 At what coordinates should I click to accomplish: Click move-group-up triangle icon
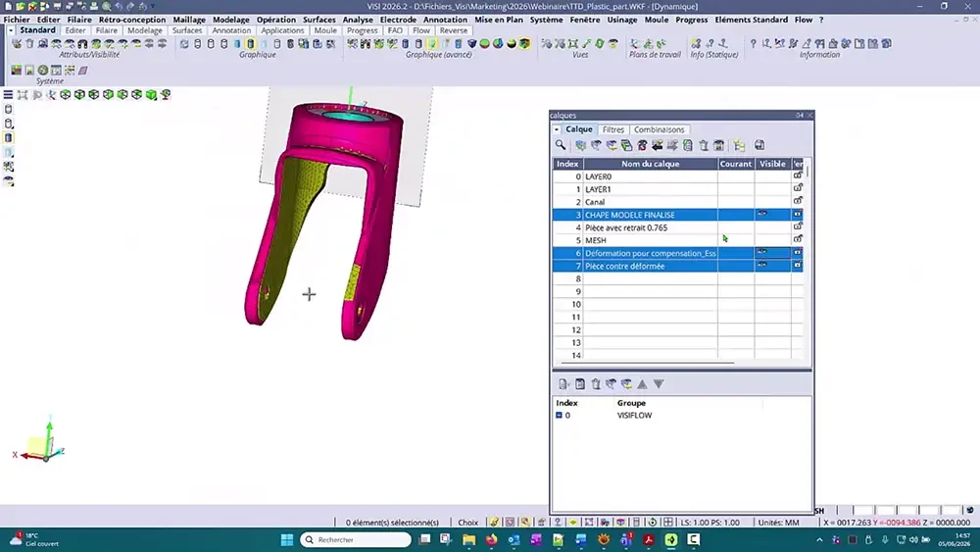(642, 383)
